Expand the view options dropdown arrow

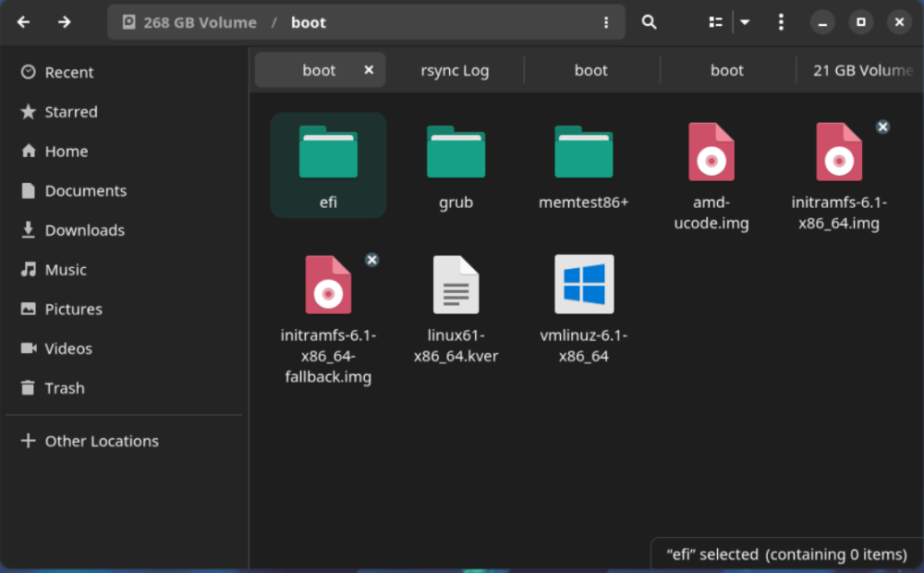(745, 22)
